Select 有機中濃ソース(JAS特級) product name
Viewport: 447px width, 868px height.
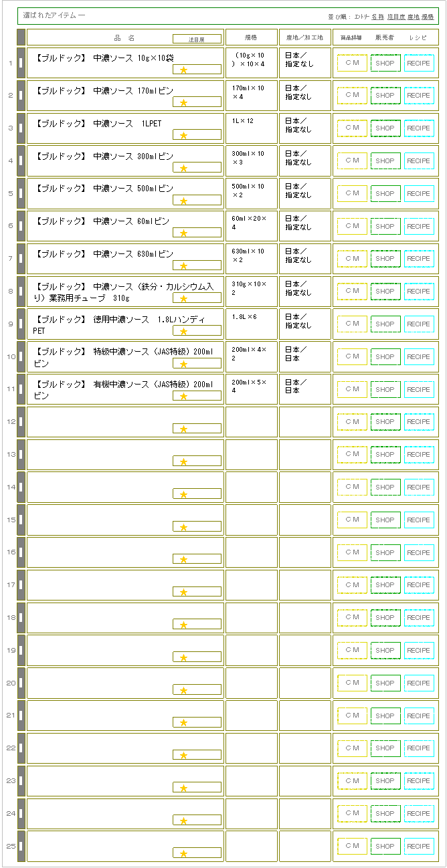(x=122, y=390)
